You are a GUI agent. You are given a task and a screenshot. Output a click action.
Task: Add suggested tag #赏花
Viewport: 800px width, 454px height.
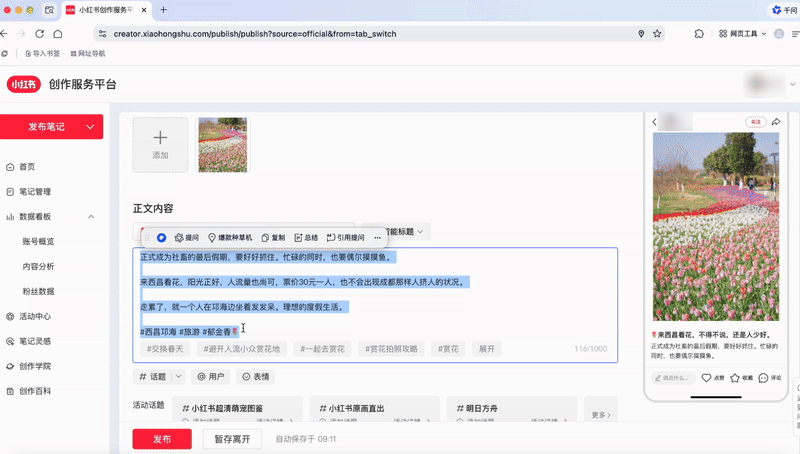448,349
